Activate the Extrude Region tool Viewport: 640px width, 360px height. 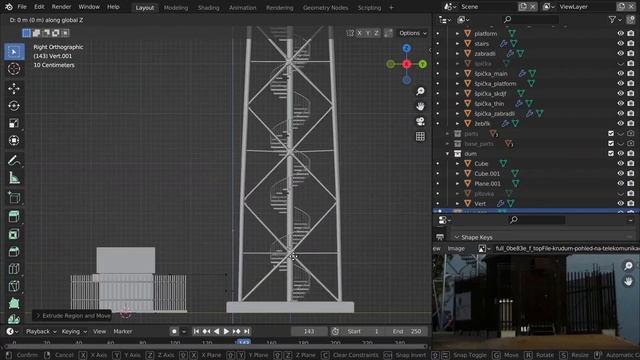14,216
